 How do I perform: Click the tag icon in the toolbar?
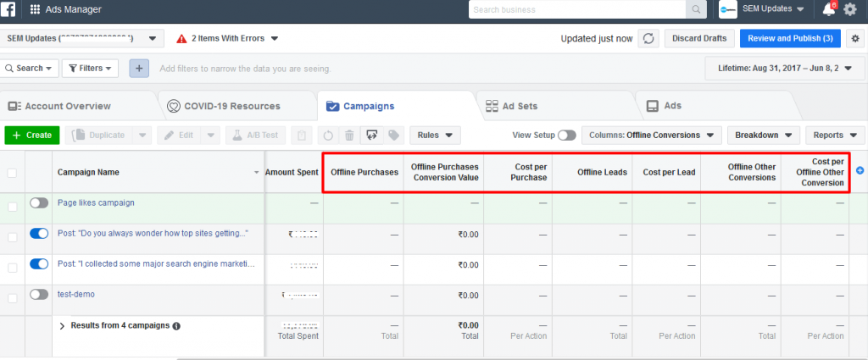[393, 135]
